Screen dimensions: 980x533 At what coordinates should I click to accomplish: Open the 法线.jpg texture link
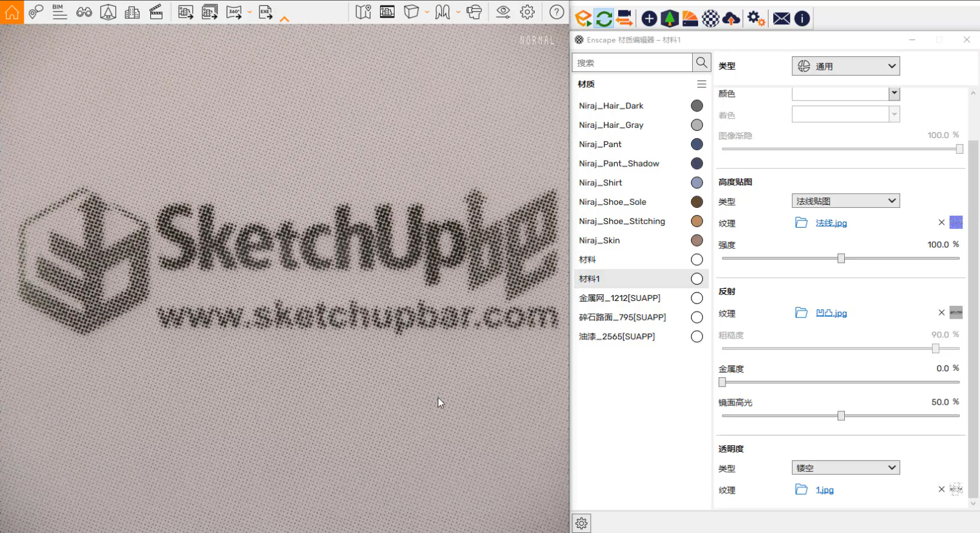pyautogui.click(x=831, y=223)
